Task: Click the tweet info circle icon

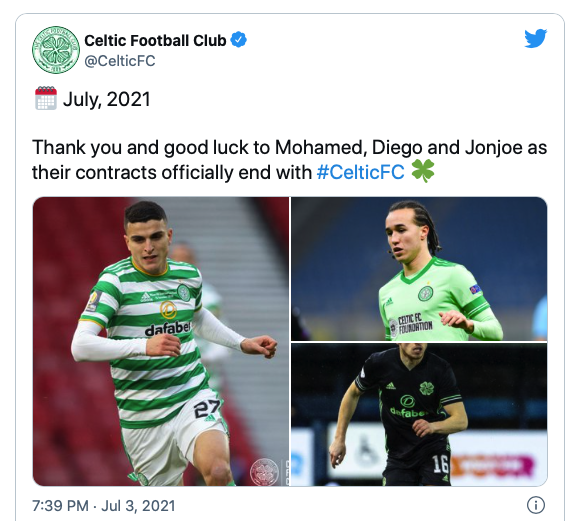Action: point(536,505)
